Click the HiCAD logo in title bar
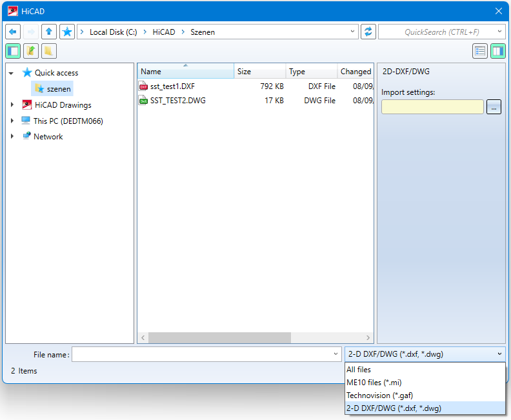This screenshot has height=420, width=511. (13, 11)
